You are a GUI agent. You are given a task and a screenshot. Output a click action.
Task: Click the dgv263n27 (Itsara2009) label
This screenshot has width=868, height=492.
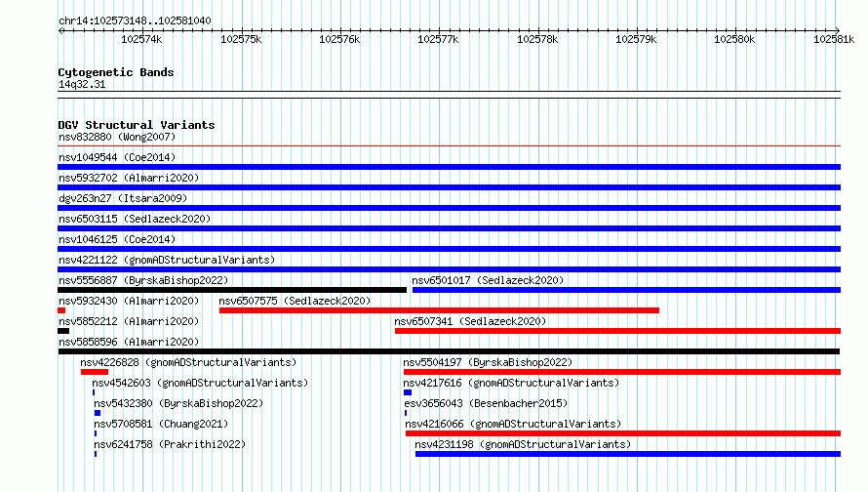123,198
